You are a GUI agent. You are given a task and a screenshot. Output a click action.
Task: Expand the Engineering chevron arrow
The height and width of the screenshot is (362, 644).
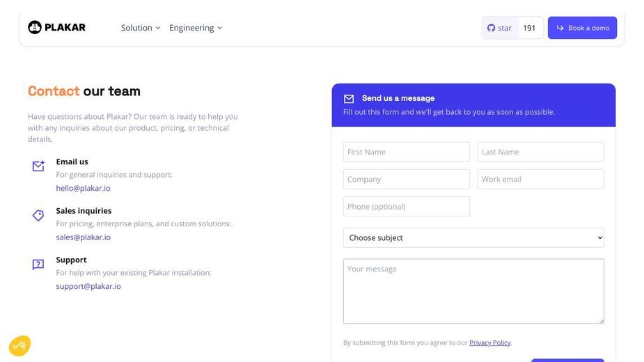point(220,28)
